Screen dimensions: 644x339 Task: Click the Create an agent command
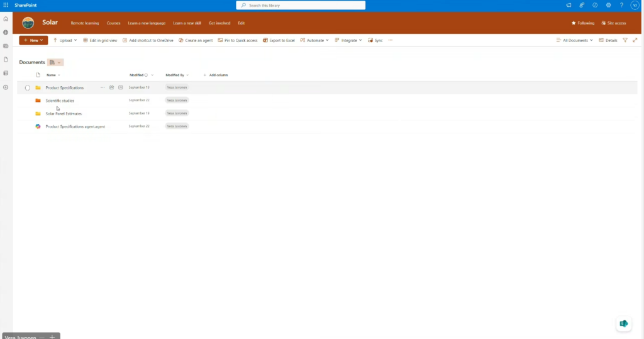196,40
